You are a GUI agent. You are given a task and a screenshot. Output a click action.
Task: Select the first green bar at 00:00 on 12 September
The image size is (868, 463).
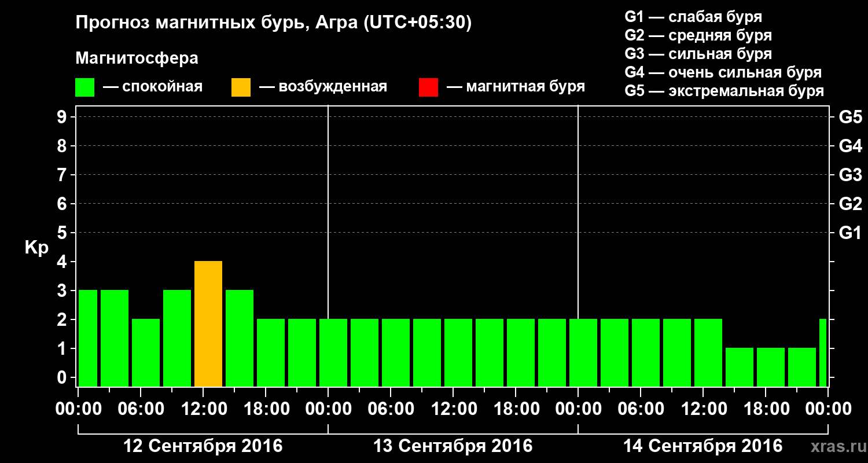(x=88, y=339)
